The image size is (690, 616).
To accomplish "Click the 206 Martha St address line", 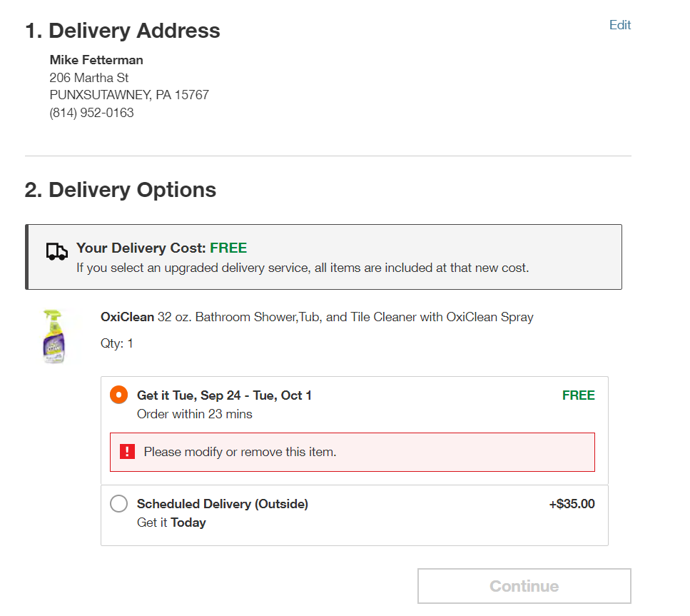I will click(89, 78).
